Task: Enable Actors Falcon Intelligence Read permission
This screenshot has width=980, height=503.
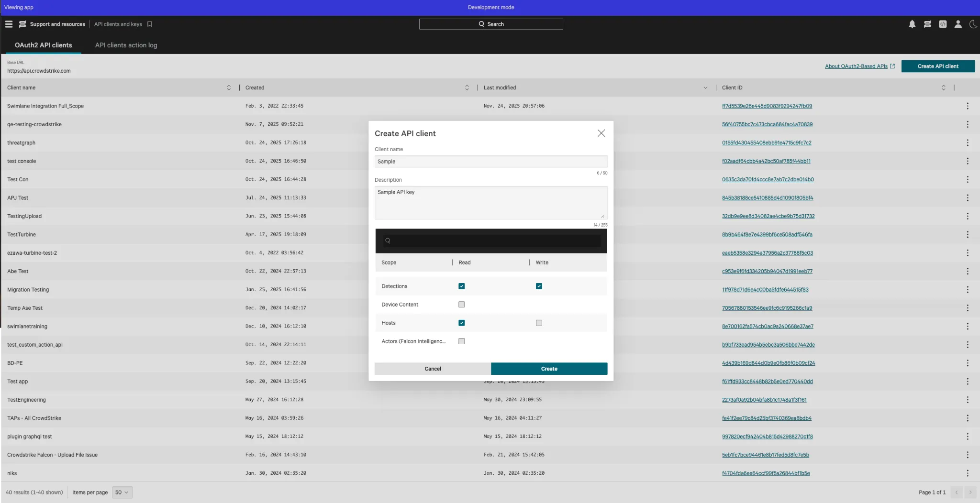Action: 461,341
